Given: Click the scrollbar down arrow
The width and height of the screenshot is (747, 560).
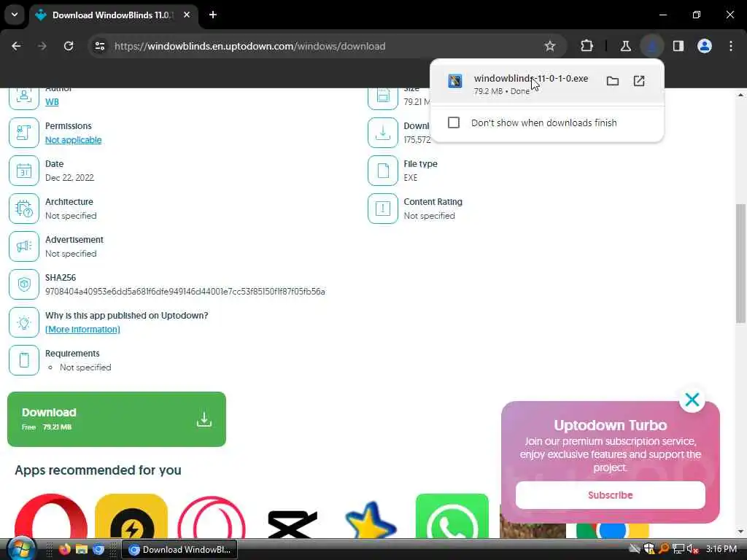Looking at the screenshot, I should click(740, 532).
